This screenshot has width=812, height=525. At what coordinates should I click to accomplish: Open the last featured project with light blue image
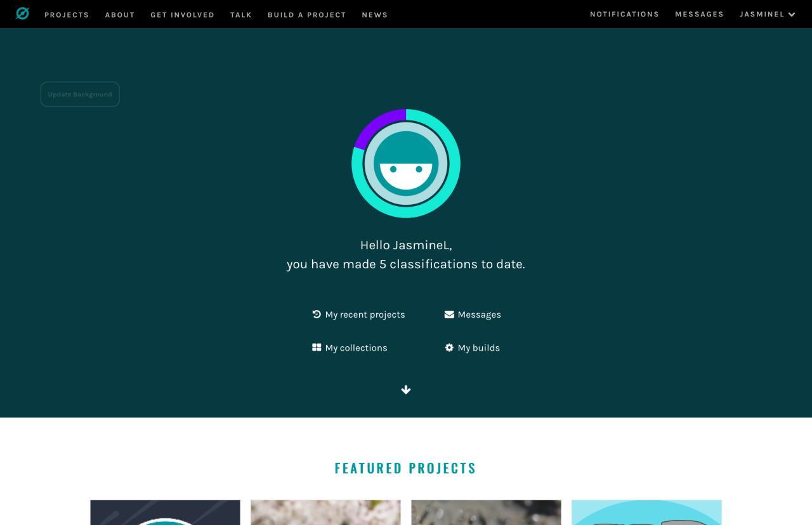[646, 512]
